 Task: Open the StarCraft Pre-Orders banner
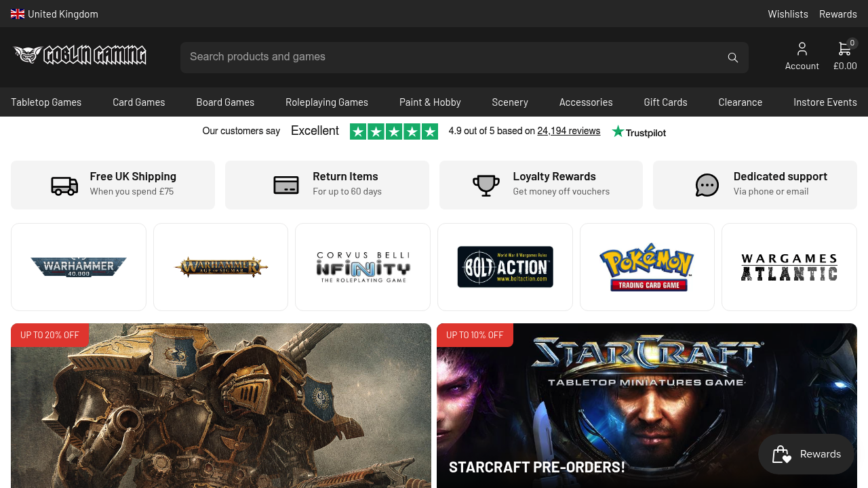[647, 405]
